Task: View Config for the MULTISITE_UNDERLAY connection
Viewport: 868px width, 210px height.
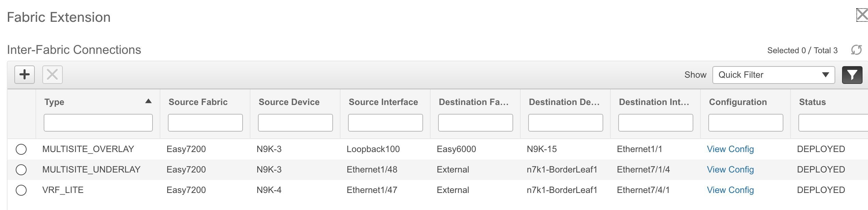Action: [730, 169]
